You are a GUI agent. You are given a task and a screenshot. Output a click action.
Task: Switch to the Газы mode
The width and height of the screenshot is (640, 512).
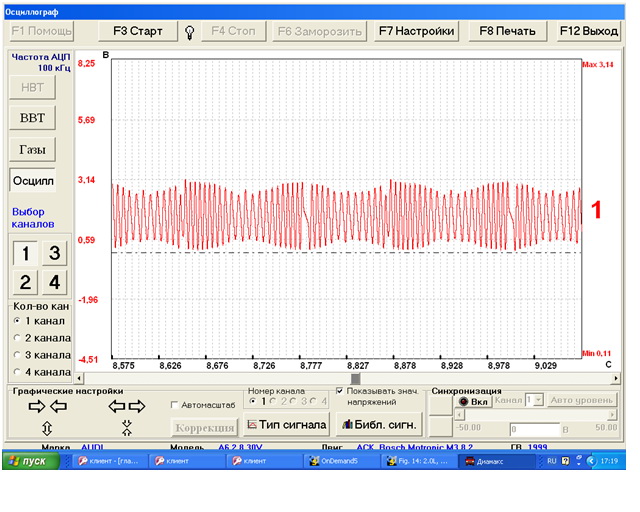[x=32, y=149]
